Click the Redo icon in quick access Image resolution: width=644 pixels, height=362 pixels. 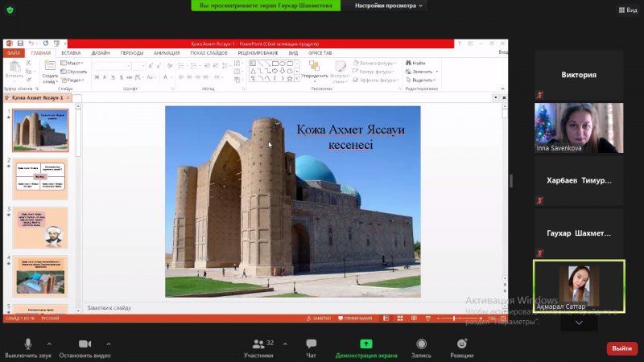46,43
